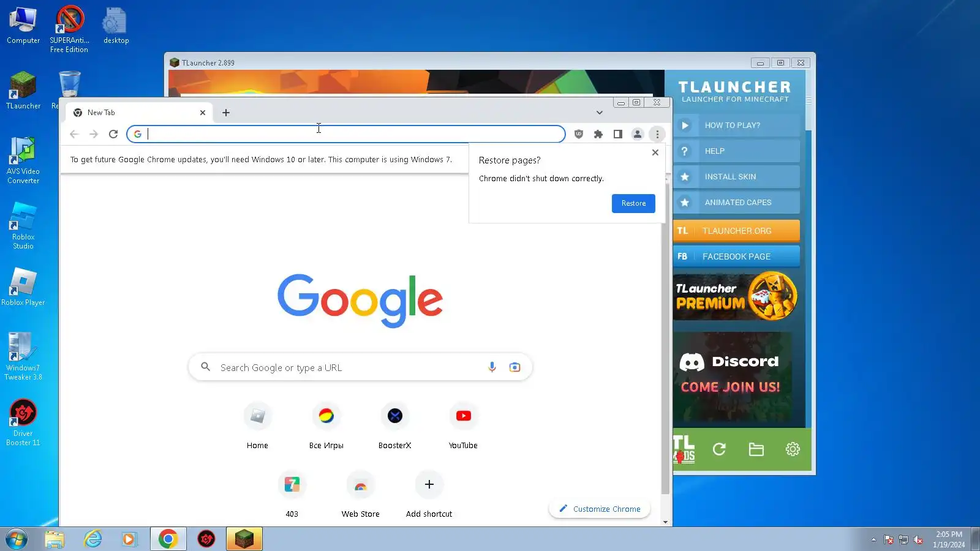
Task: Focus the Chrome address bar
Action: coord(346,134)
